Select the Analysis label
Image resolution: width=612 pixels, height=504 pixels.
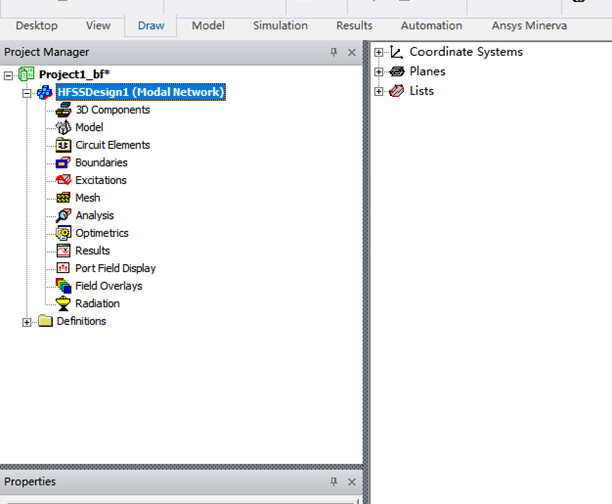[95, 215]
